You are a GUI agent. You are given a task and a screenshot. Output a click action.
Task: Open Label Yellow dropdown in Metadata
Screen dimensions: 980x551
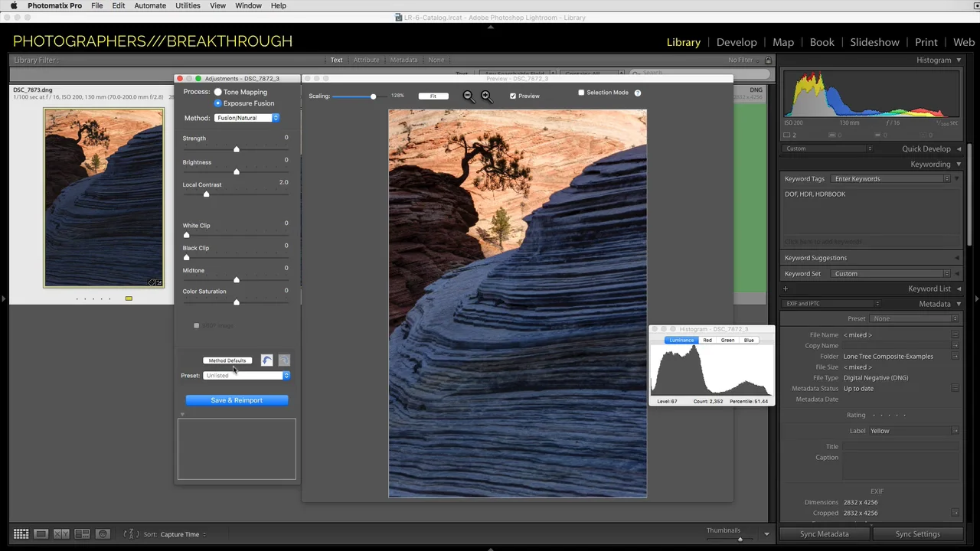[x=914, y=431]
